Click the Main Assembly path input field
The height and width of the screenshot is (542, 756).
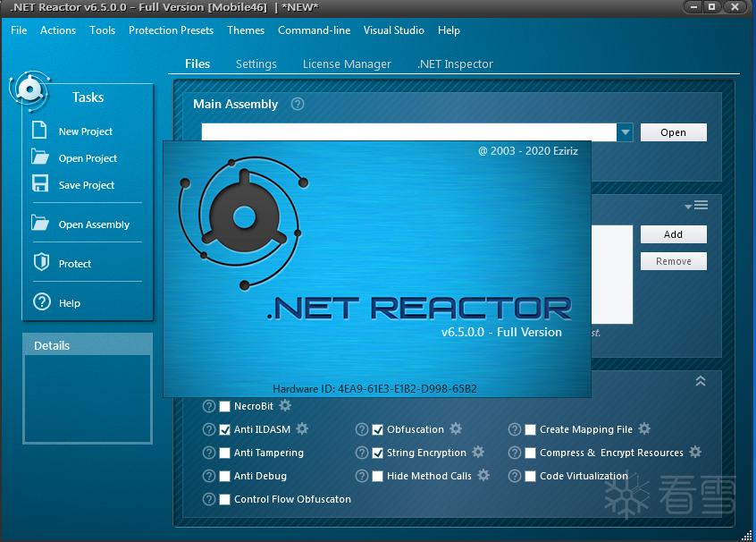pos(409,132)
